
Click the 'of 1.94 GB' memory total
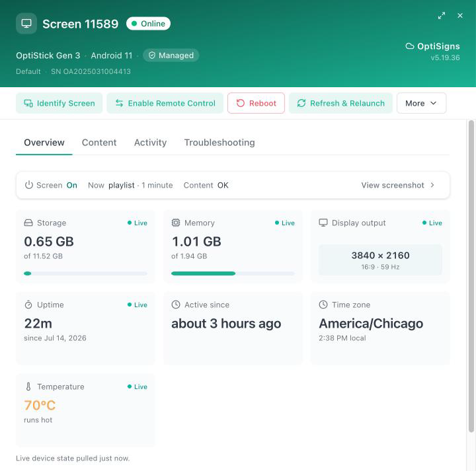pos(189,256)
